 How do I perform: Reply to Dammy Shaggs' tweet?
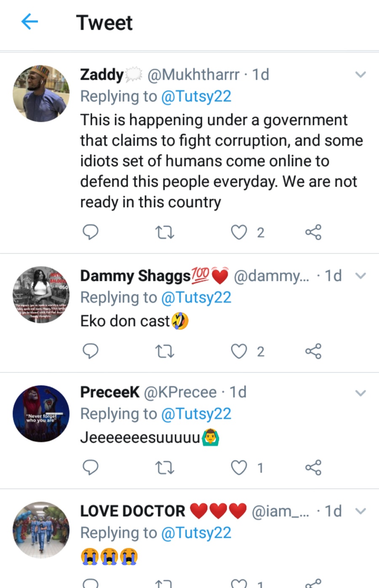[x=90, y=351]
